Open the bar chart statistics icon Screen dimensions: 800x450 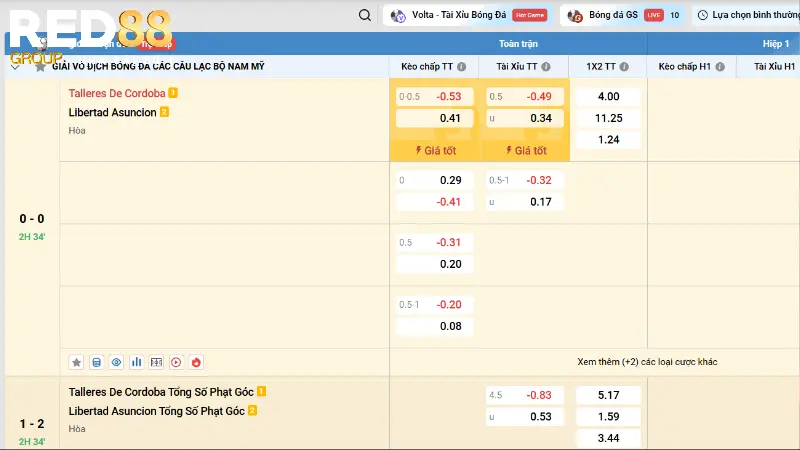pyautogui.click(x=136, y=362)
